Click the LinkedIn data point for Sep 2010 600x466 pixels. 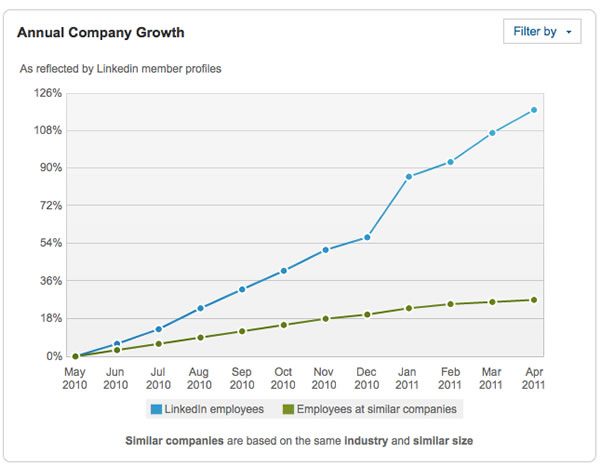(242, 290)
